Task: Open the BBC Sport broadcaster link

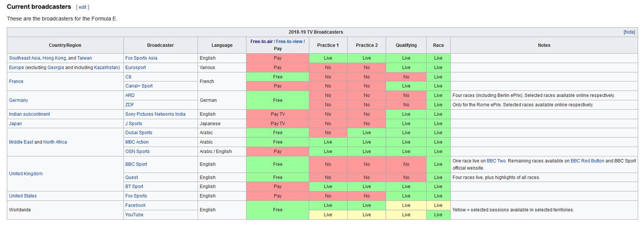Action: [x=136, y=165]
